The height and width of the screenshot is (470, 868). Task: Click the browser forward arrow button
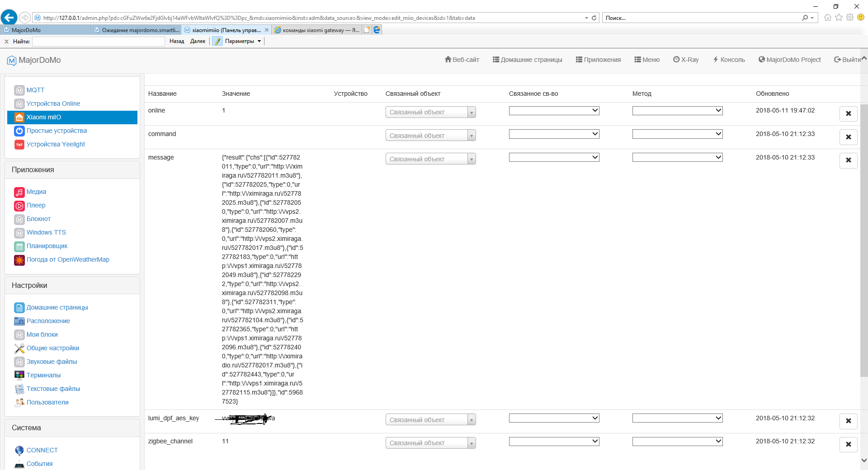[x=25, y=18]
